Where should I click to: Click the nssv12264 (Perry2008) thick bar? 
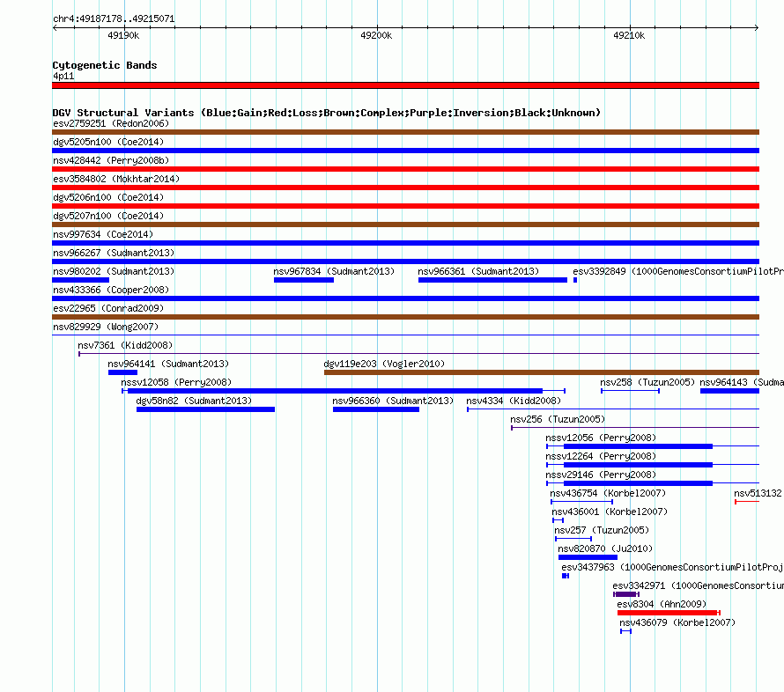click(638, 465)
